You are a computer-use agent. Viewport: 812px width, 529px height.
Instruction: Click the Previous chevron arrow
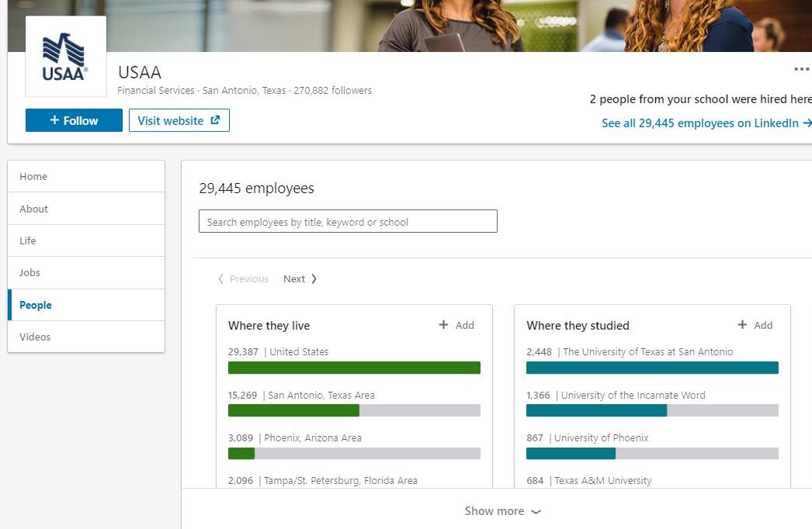220,278
